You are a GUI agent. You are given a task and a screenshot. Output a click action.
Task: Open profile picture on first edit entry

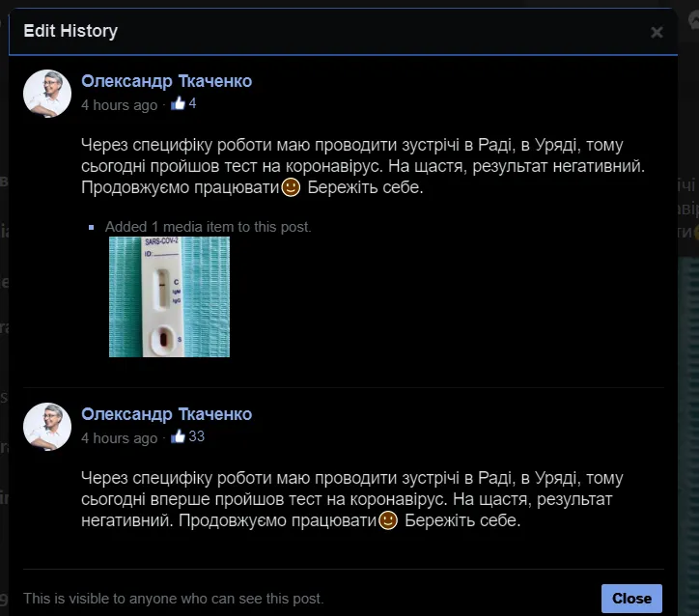tap(47, 94)
